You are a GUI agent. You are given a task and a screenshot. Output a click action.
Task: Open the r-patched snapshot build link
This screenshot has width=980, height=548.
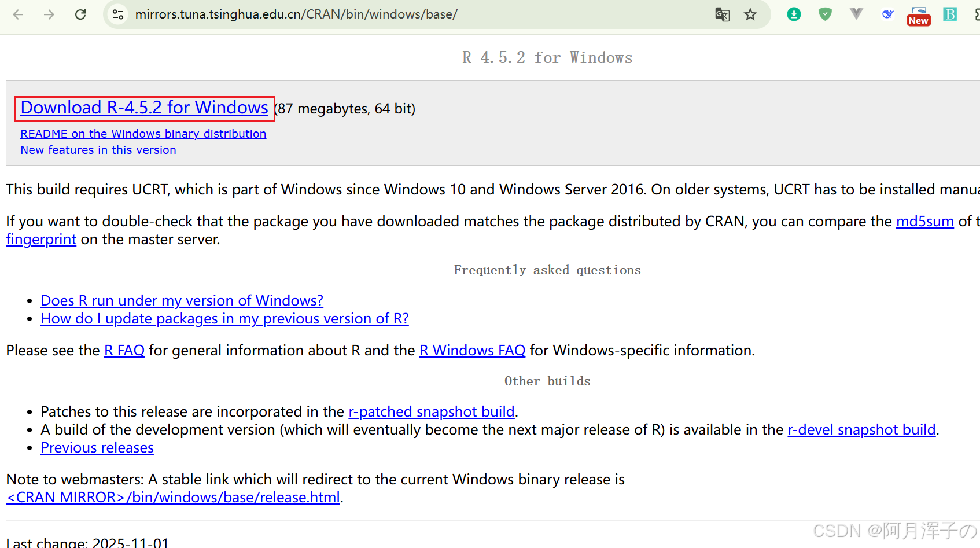click(x=432, y=412)
